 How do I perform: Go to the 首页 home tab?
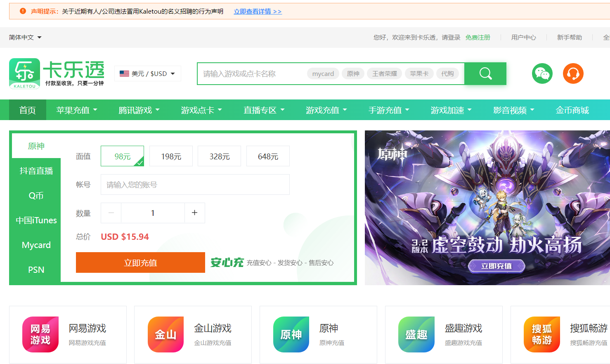click(x=28, y=110)
